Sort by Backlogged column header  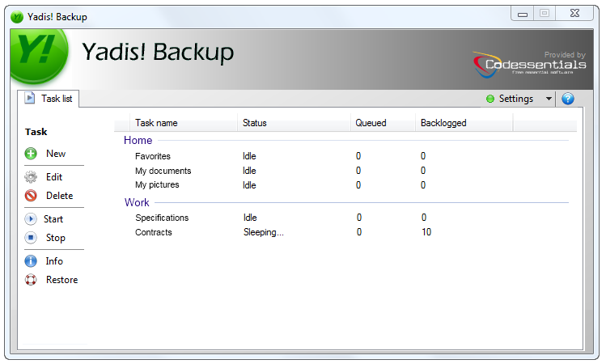464,123
